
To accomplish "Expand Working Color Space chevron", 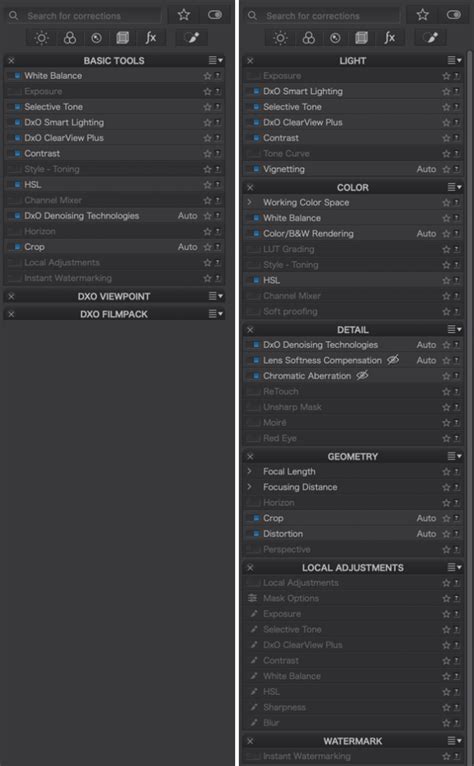I will click(x=250, y=202).
